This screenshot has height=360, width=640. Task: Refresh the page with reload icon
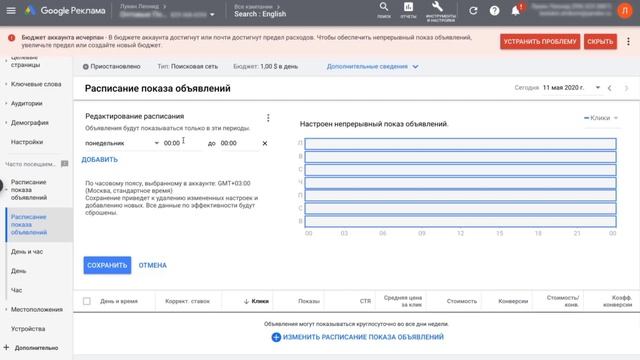473,11
